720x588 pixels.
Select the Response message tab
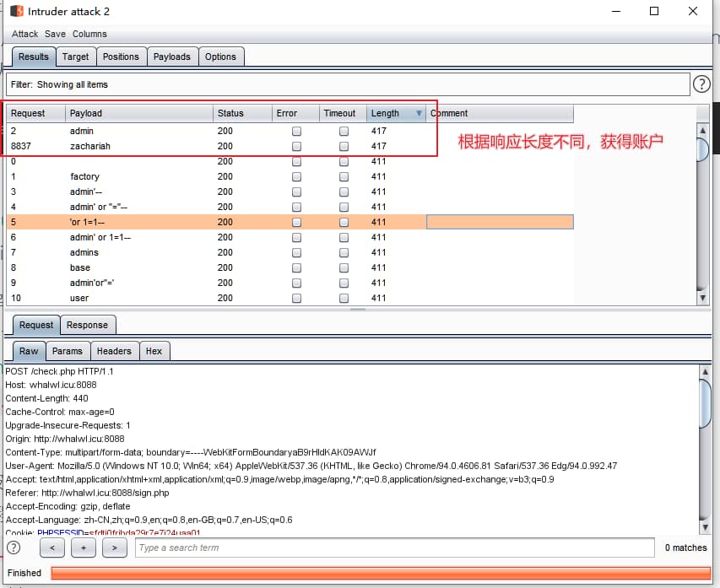click(x=87, y=325)
